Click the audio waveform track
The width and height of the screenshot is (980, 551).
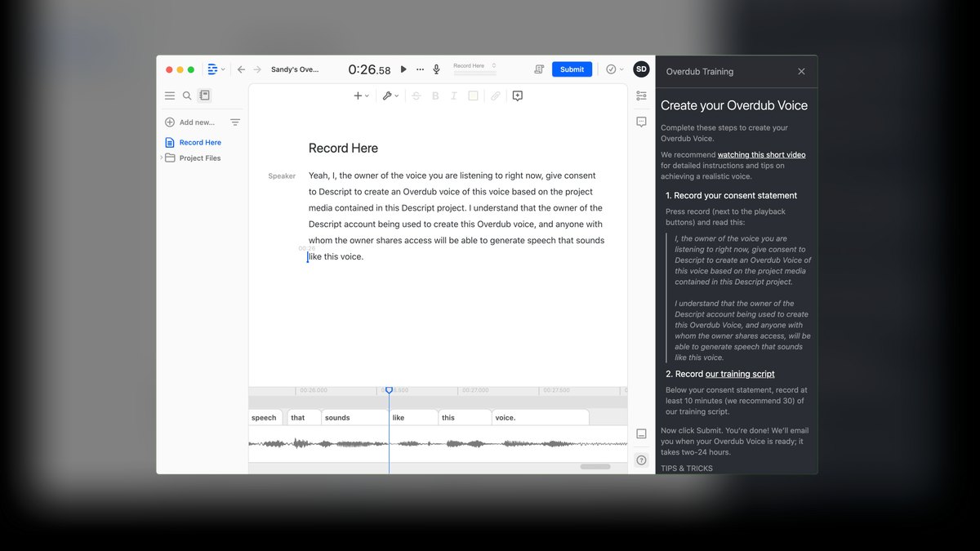click(x=438, y=443)
